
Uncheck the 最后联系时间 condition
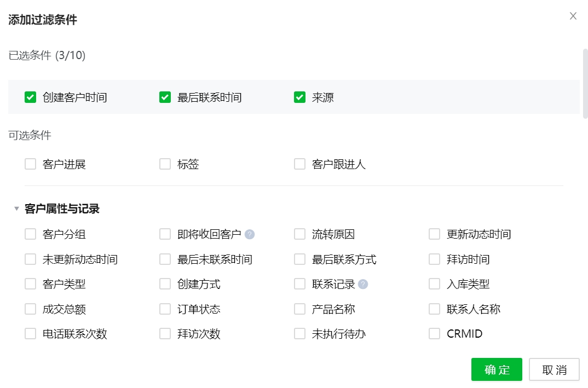[x=164, y=97]
